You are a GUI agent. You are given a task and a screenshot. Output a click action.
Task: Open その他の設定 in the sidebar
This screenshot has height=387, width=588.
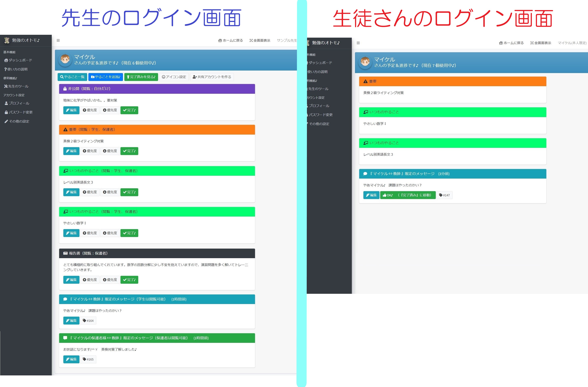[x=19, y=121]
